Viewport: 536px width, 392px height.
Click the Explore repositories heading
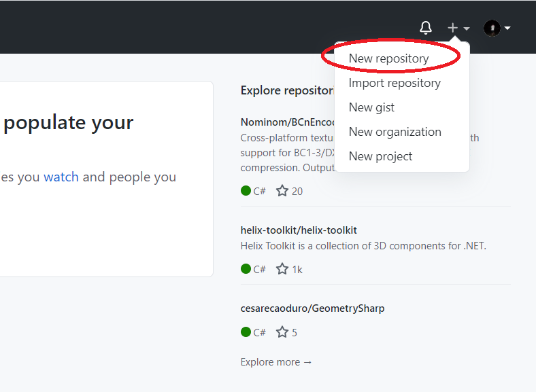(x=288, y=90)
